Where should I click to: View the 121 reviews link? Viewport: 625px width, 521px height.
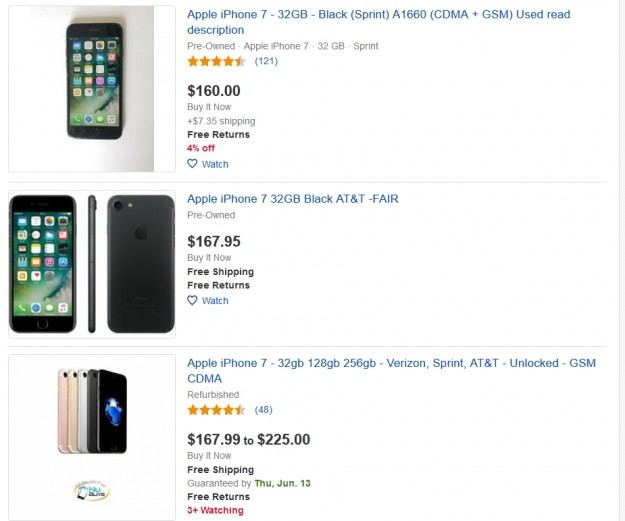point(266,61)
